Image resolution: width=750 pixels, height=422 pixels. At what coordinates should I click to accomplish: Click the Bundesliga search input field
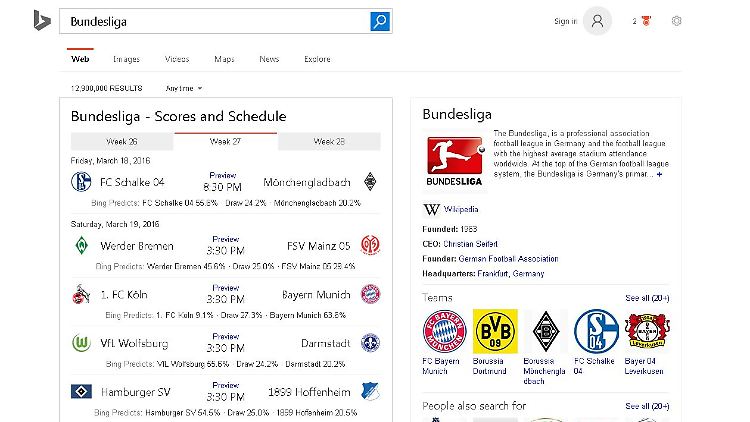(x=215, y=21)
